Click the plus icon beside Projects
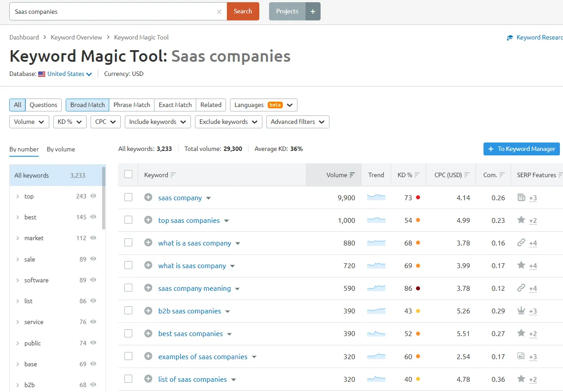563x392 pixels. tap(313, 12)
